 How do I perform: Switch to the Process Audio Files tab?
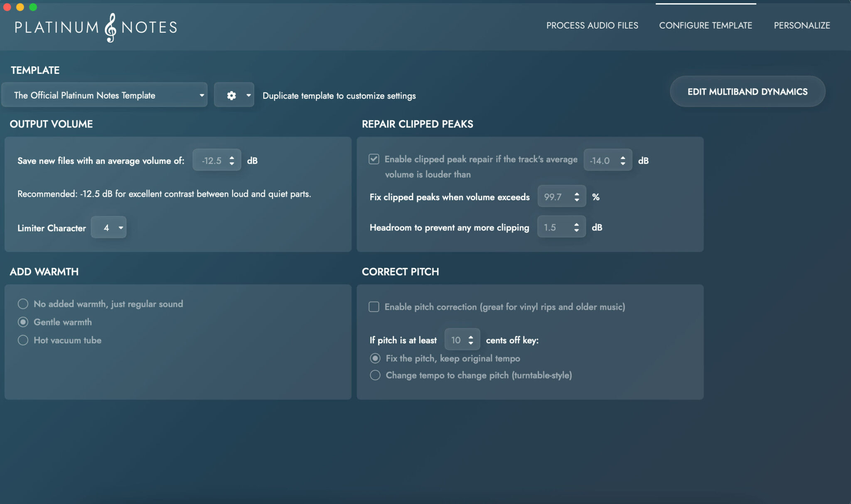tap(592, 25)
